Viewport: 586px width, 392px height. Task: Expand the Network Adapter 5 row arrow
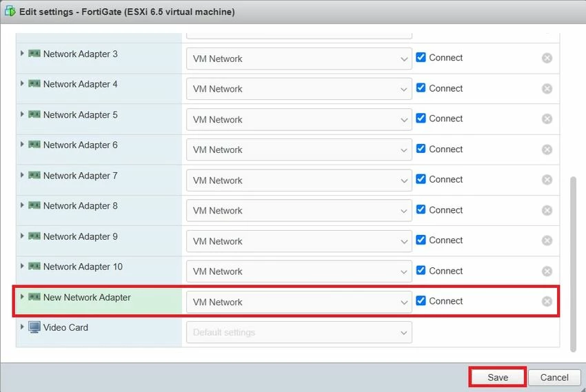coord(22,114)
